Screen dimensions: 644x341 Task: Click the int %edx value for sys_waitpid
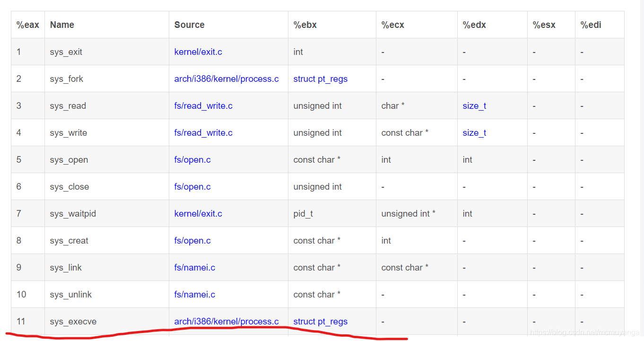468,214
